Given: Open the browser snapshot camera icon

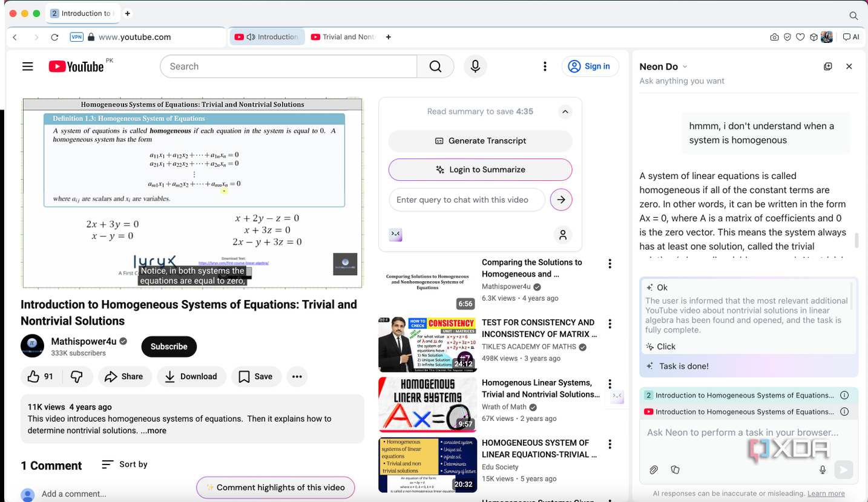Looking at the screenshot, I should [774, 37].
